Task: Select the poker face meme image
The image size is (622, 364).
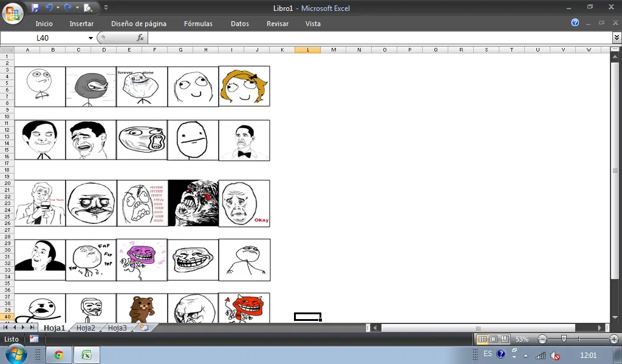Action: click(x=193, y=140)
